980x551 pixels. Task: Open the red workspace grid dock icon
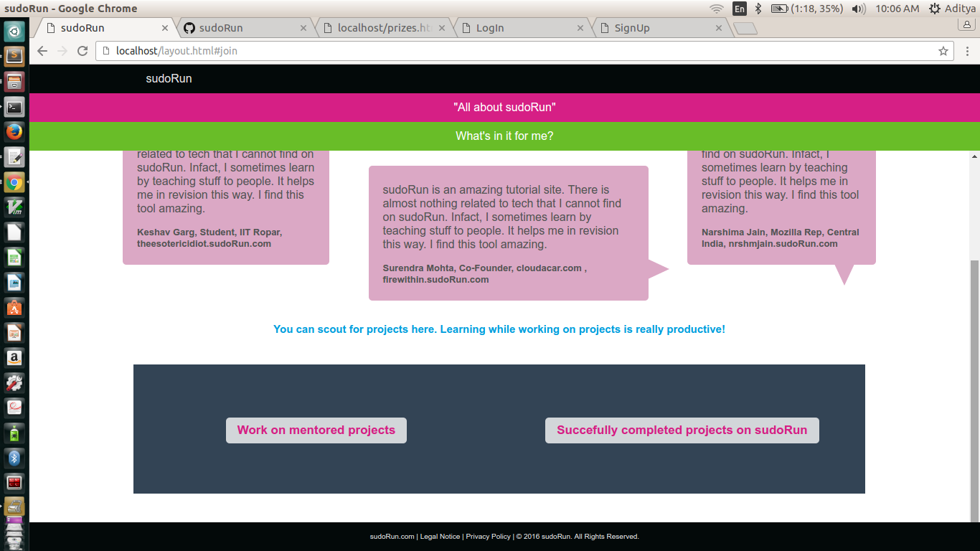coord(14,483)
